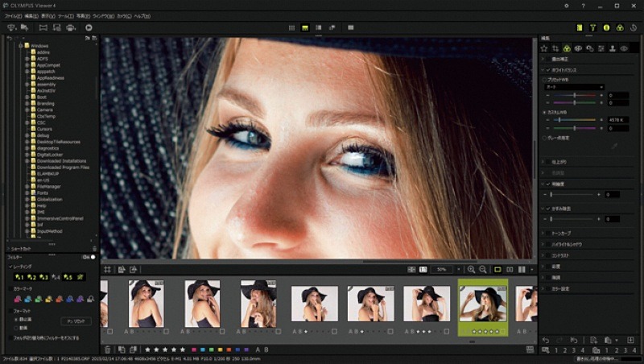Viewport: 644px width, 364px height.
Task: Click the slideshow play icon in toolbar
Action: 89,27
